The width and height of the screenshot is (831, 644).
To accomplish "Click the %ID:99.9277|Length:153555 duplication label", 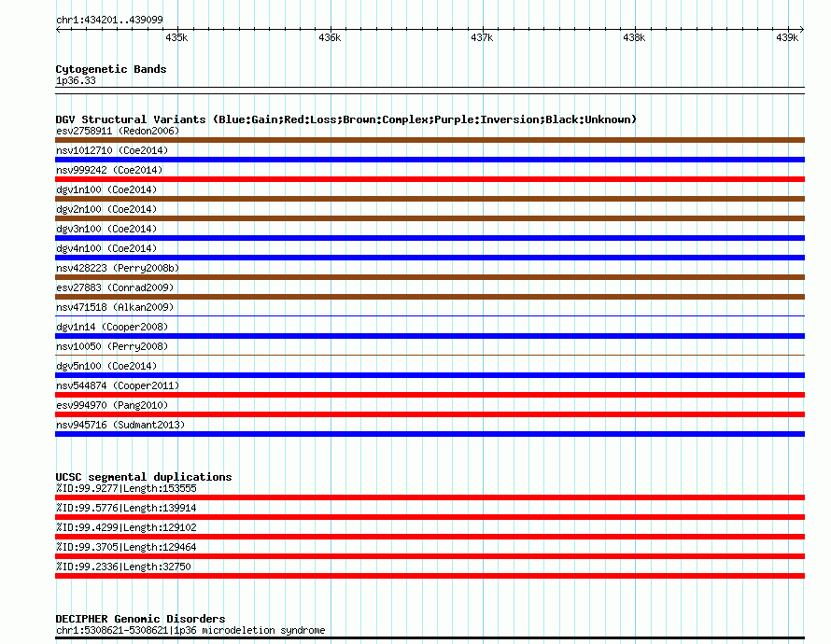I will pyautogui.click(x=126, y=488).
